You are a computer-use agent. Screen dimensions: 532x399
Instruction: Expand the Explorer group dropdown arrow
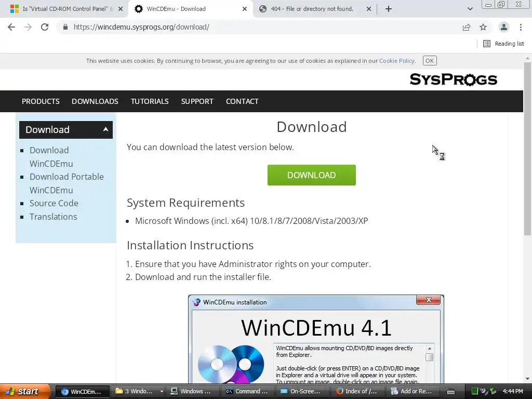(162, 391)
